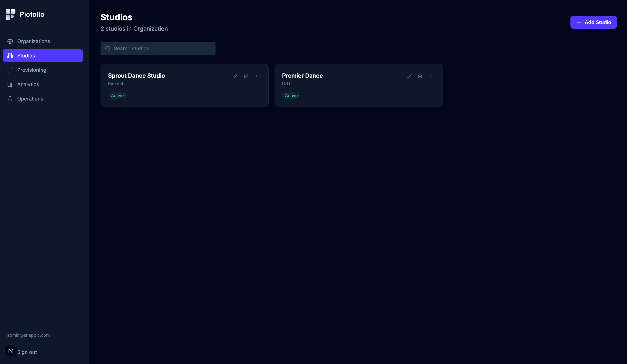Click the trash icon on Sprout Dance Studio

pyautogui.click(x=246, y=76)
